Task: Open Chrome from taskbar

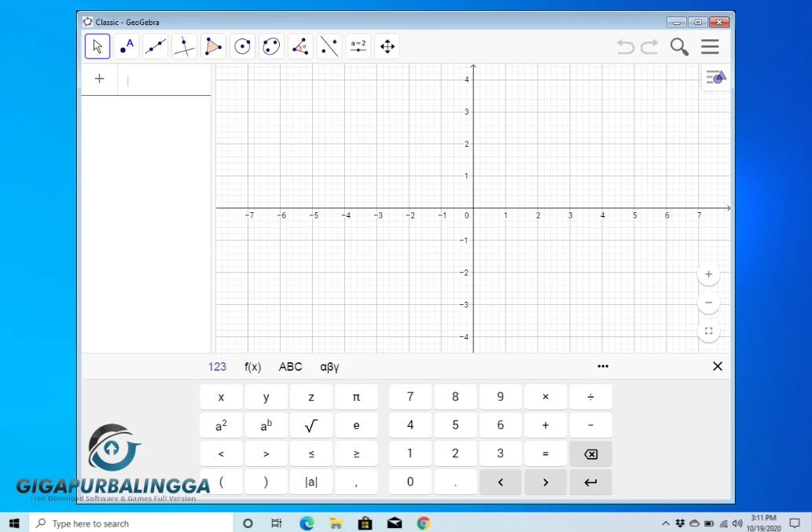Action: (424, 523)
